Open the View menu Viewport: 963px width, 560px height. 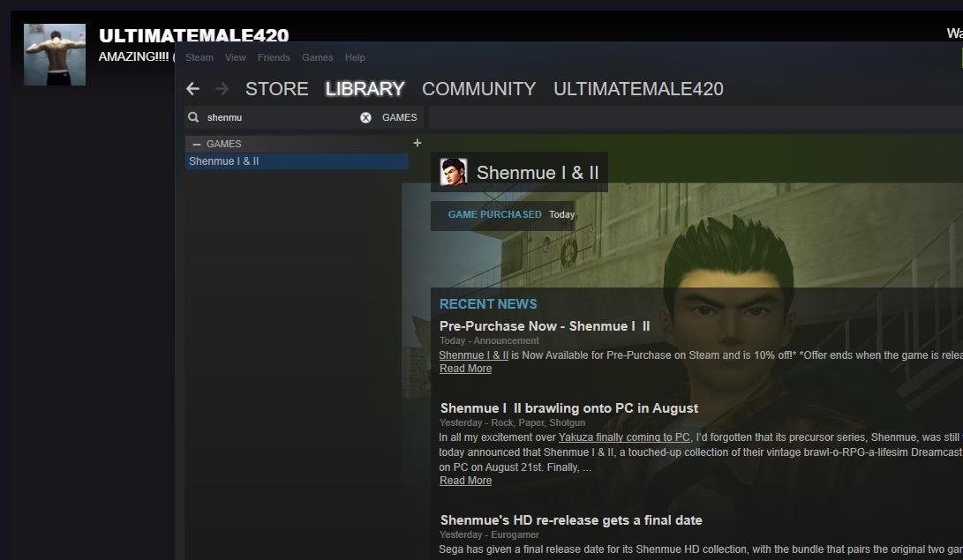[235, 57]
